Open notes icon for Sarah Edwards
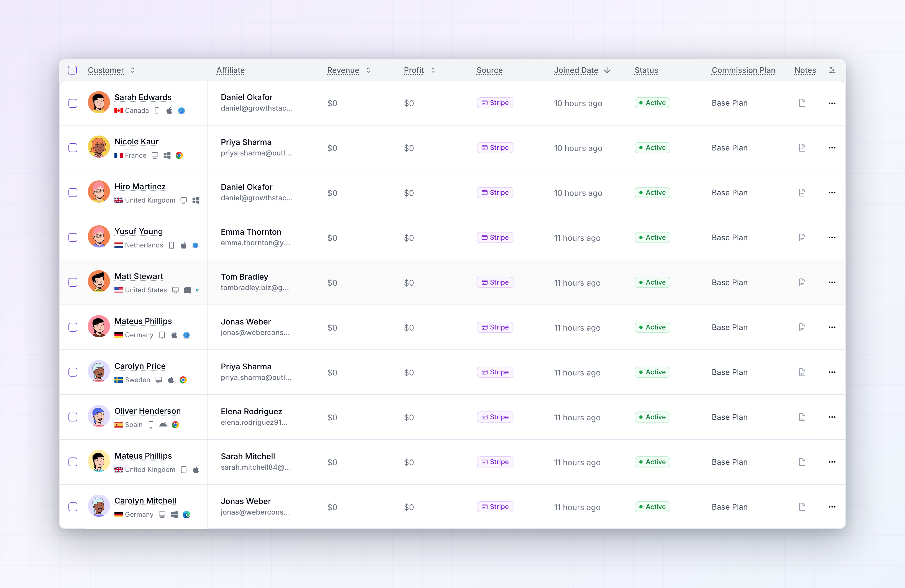The height and width of the screenshot is (588, 905). [802, 103]
